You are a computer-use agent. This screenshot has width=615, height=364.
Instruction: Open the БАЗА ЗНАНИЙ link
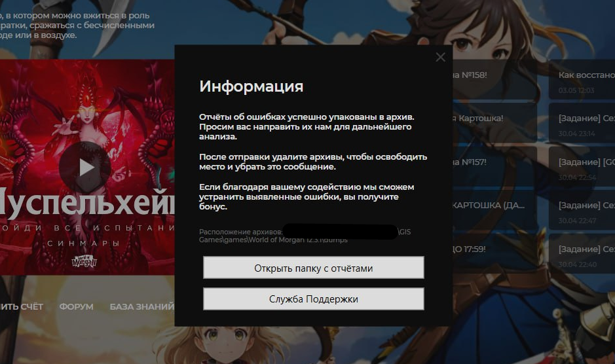coord(142,306)
